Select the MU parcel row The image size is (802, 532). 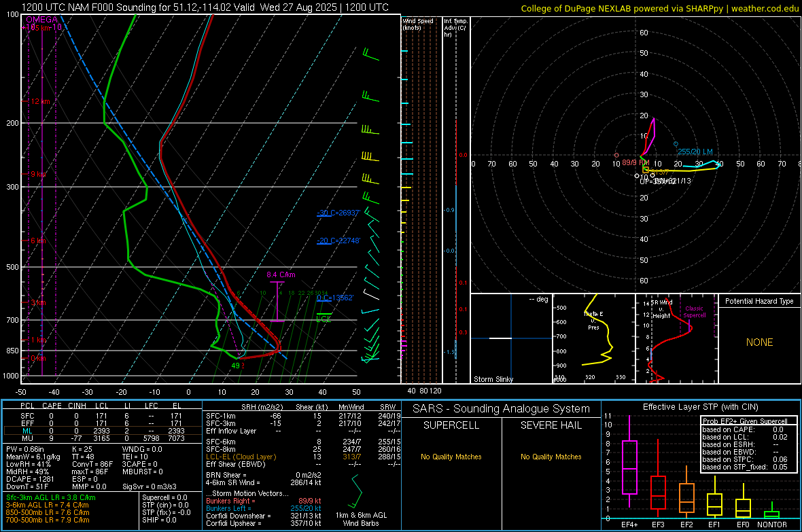(101, 438)
